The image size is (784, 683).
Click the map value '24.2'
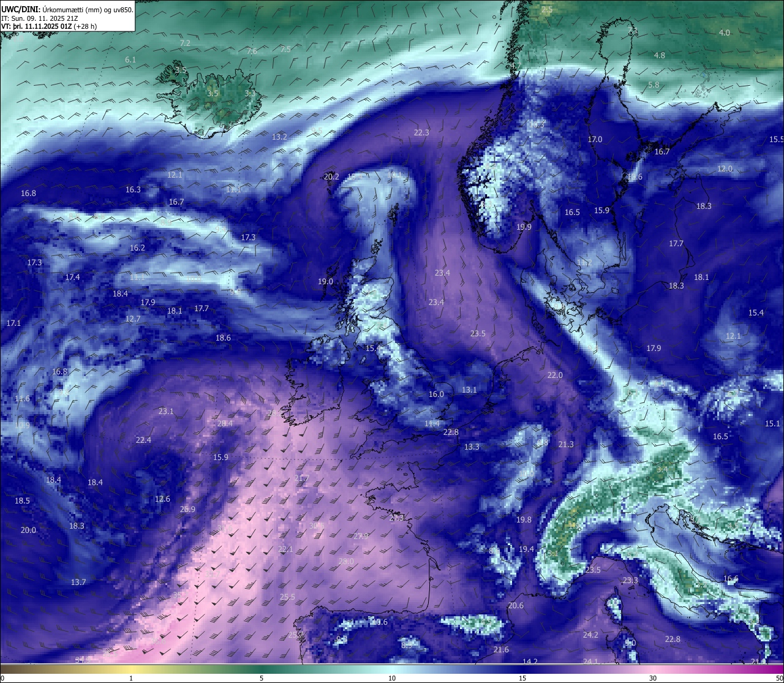pyautogui.click(x=590, y=635)
